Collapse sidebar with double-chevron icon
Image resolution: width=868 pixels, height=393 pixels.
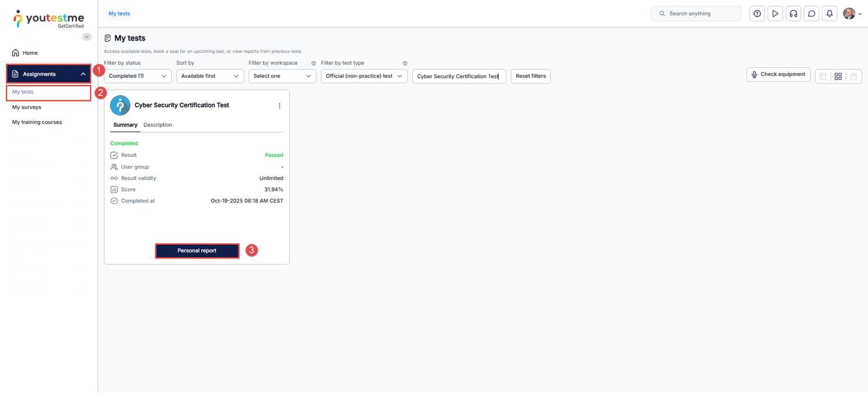coord(87,37)
